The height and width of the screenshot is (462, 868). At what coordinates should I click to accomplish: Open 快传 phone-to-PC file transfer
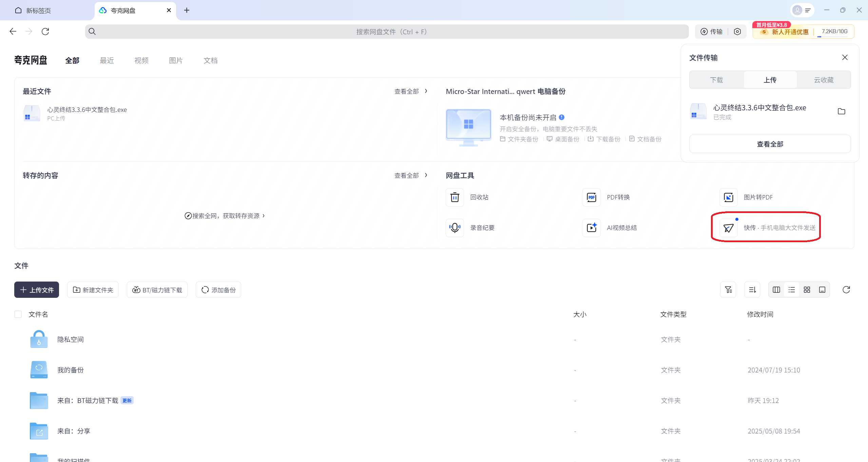tap(768, 228)
